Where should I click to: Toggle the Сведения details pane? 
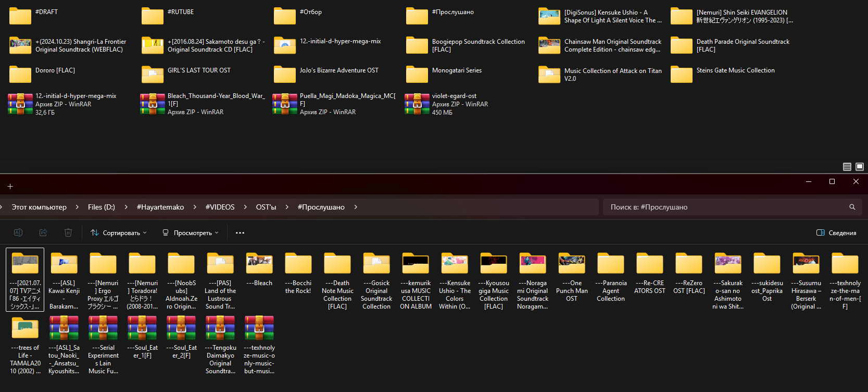pyautogui.click(x=836, y=233)
